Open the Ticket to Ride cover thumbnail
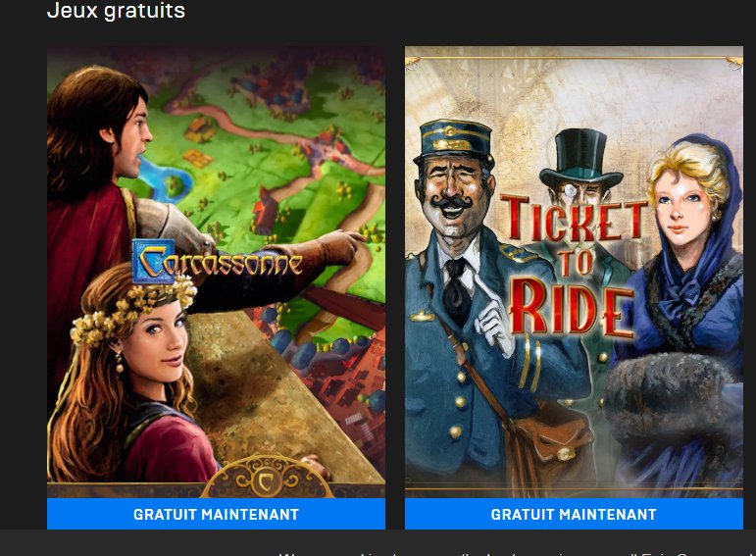The height and width of the screenshot is (556, 756). [x=574, y=272]
